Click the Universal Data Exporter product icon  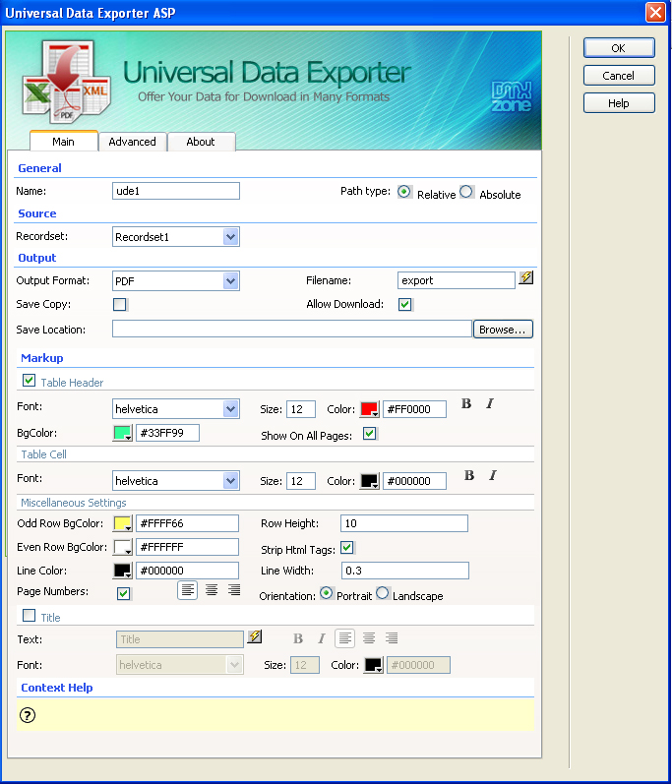point(67,83)
